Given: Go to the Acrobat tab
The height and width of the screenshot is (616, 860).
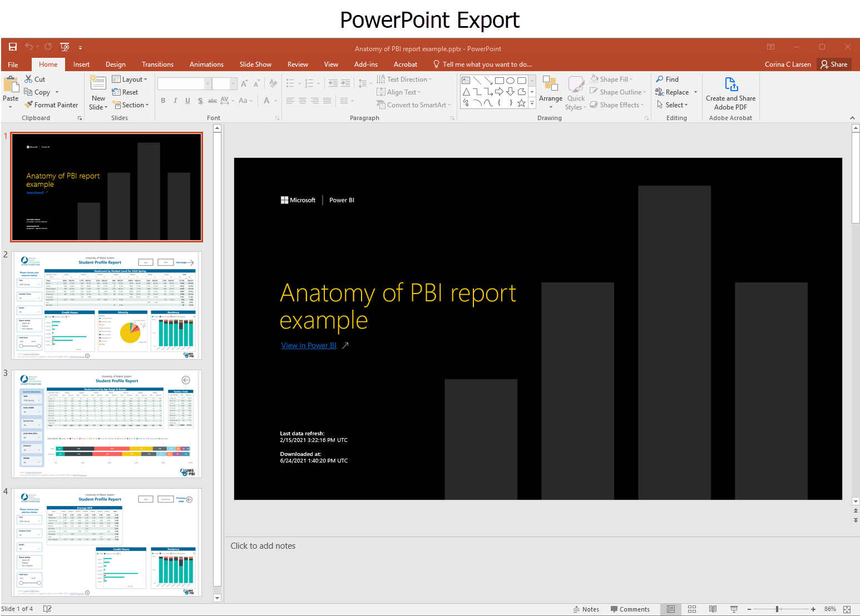Looking at the screenshot, I should pos(406,64).
